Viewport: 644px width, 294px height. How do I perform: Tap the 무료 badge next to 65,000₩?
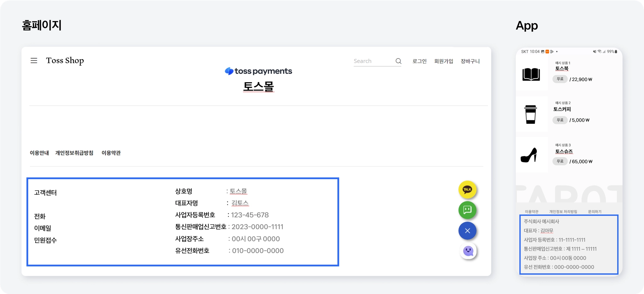[x=560, y=161]
